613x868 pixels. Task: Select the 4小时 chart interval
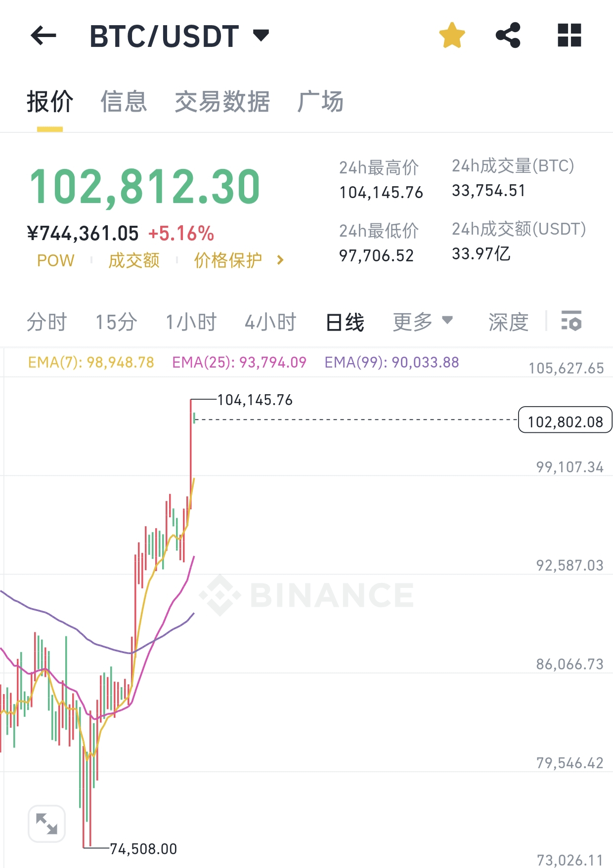coord(270,322)
